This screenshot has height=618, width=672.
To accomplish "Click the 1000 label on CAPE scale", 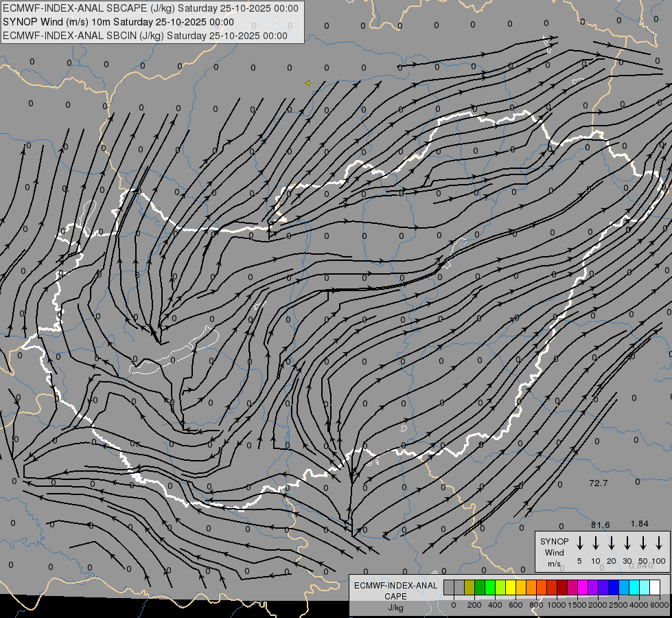I will [557, 605].
